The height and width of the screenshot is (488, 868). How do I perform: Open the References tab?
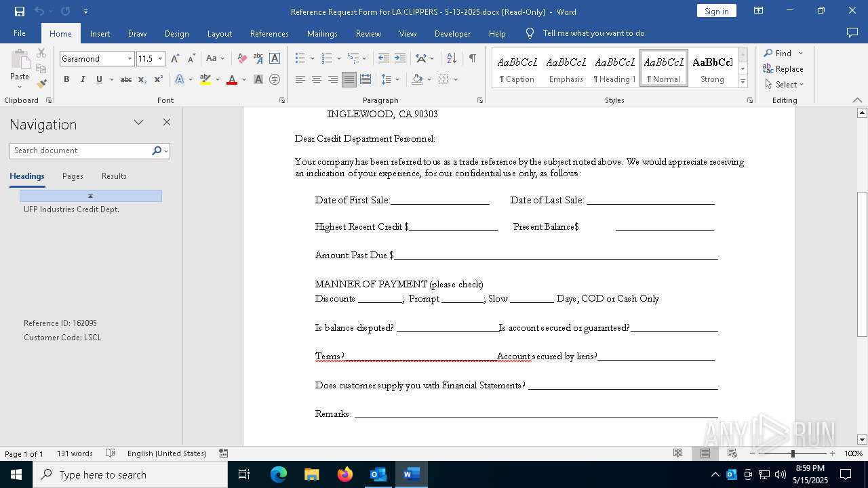tap(269, 33)
